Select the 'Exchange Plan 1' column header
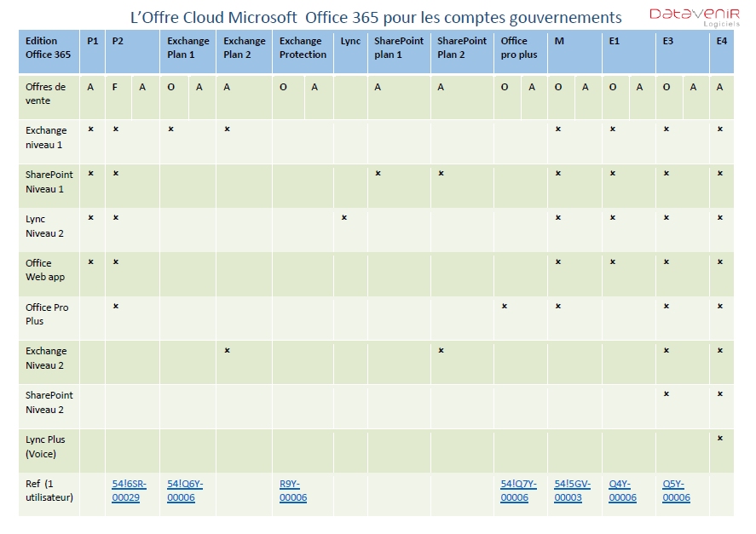756x534 pixels. pos(188,52)
